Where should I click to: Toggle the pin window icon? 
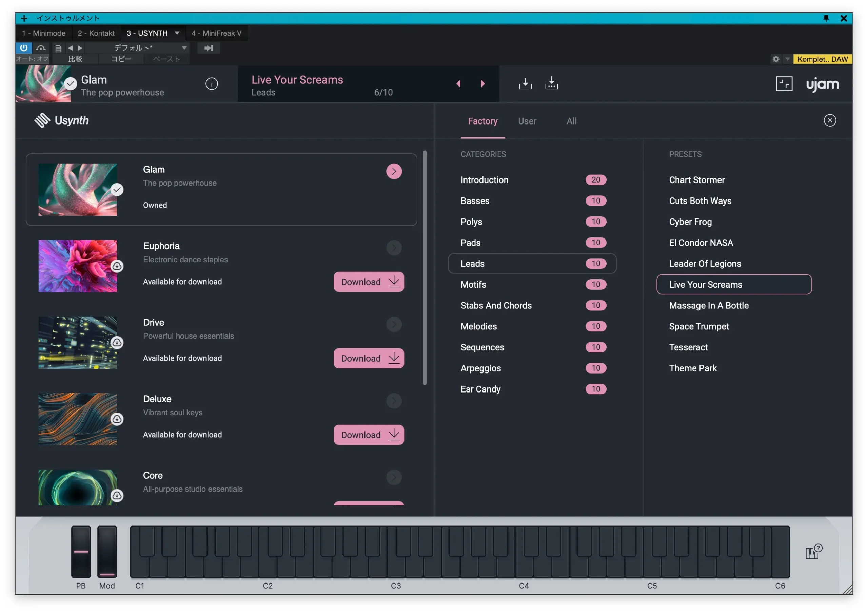[826, 18]
